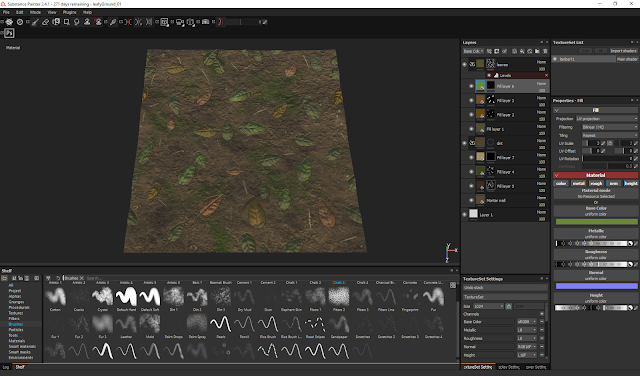
Task: Open the Normal channel format dropdown
Action: [x=527, y=347]
